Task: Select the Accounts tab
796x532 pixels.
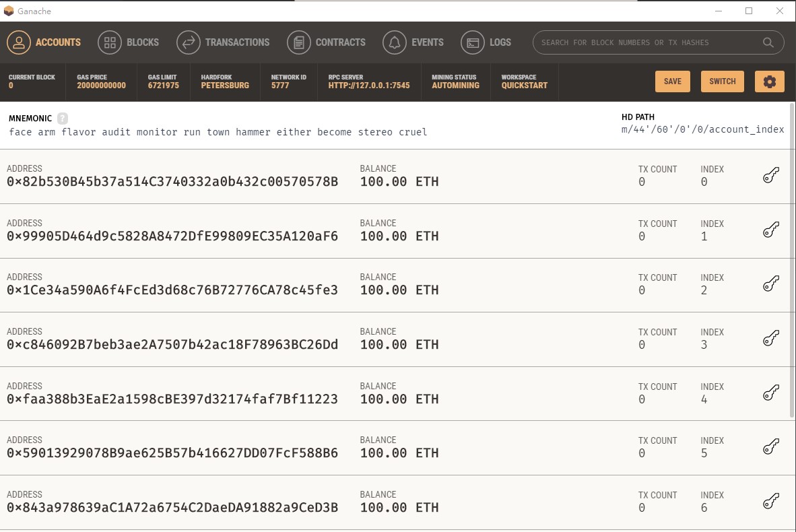Action: [x=44, y=42]
